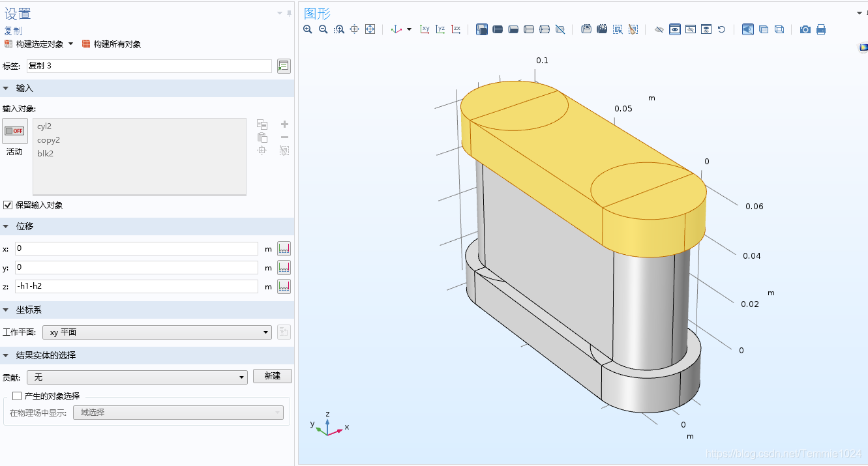Remove from selection with minus icon
This screenshot has width=868, height=466.
click(x=284, y=138)
